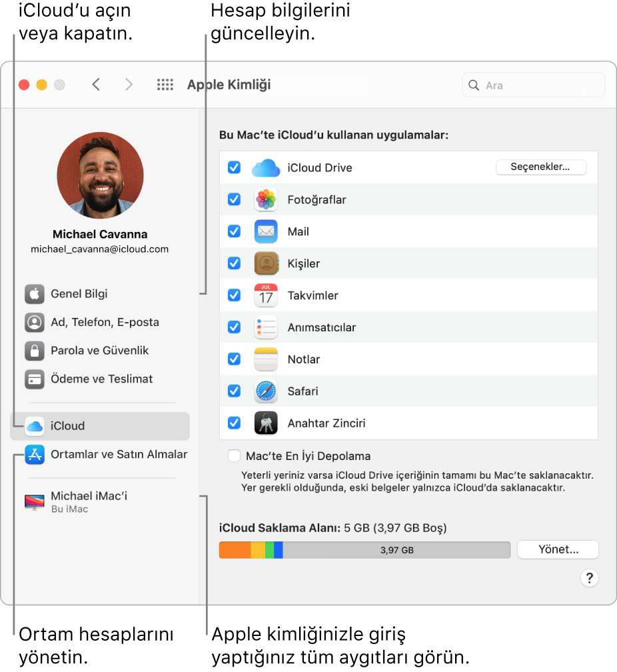617x672 pixels.
Task: Click the Anahtar Zinciri label
Action: pos(326,423)
